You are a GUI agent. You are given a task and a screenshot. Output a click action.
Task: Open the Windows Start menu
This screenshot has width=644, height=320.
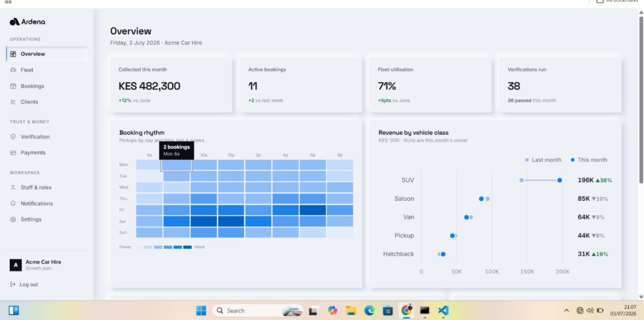(201, 311)
